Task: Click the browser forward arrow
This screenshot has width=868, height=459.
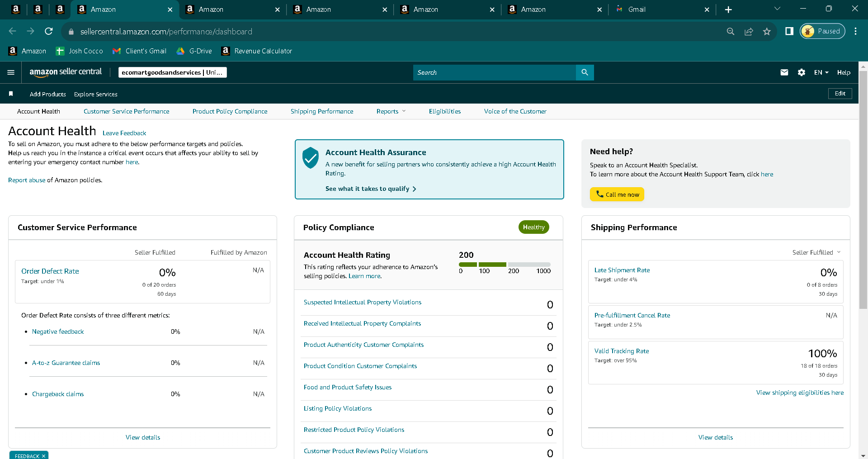Action: pyautogui.click(x=30, y=31)
